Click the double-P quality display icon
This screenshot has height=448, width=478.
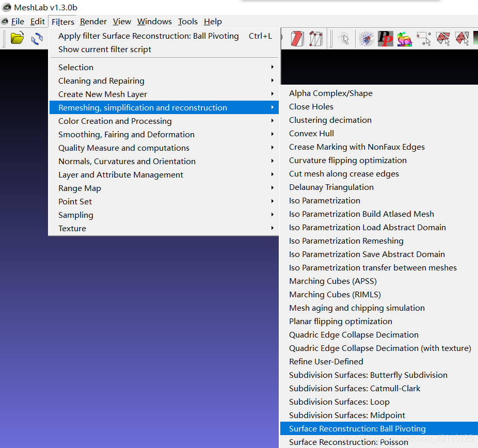tap(386, 38)
